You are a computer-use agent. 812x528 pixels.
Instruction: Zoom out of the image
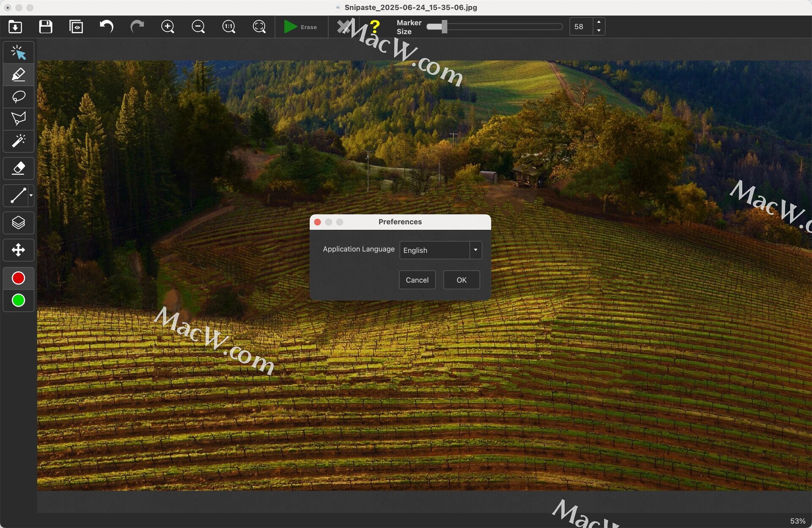(198, 27)
